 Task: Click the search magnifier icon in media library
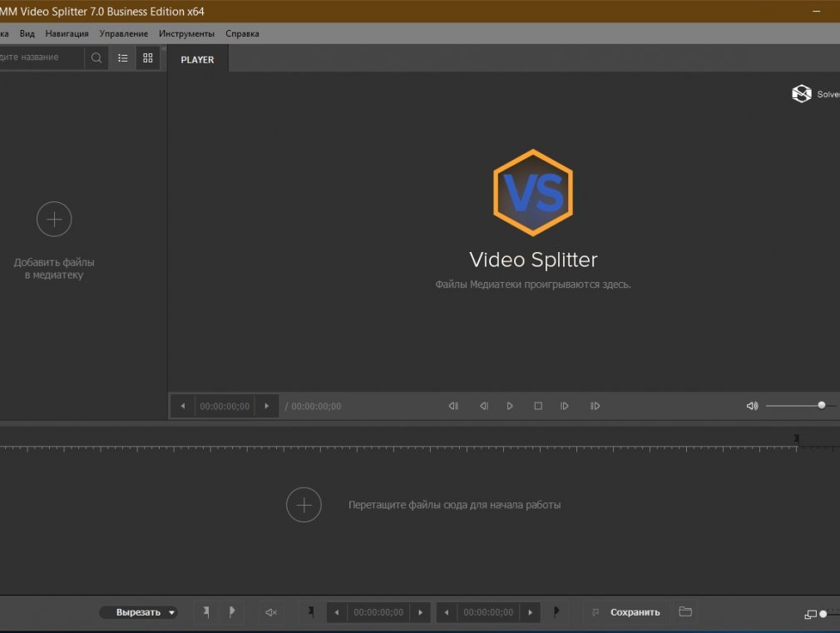pyautogui.click(x=96, y=58)
